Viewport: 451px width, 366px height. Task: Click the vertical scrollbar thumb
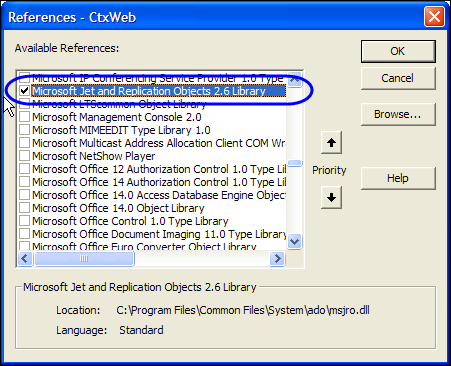295,163
